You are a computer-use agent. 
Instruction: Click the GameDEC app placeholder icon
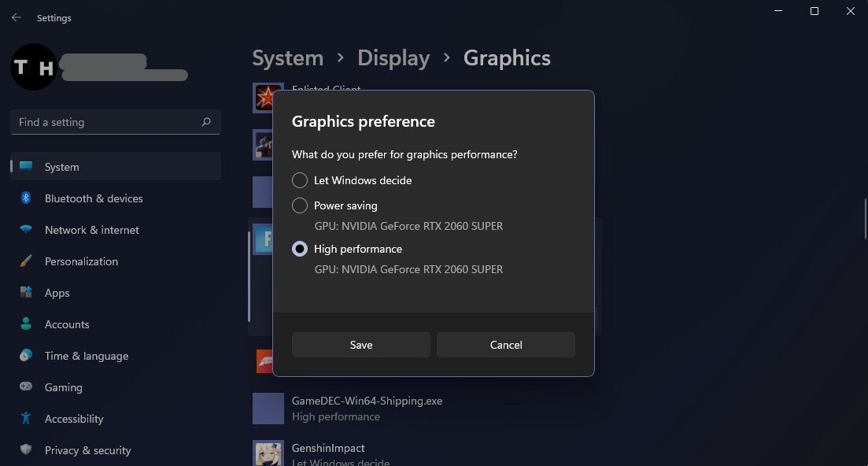click(268, 409)
